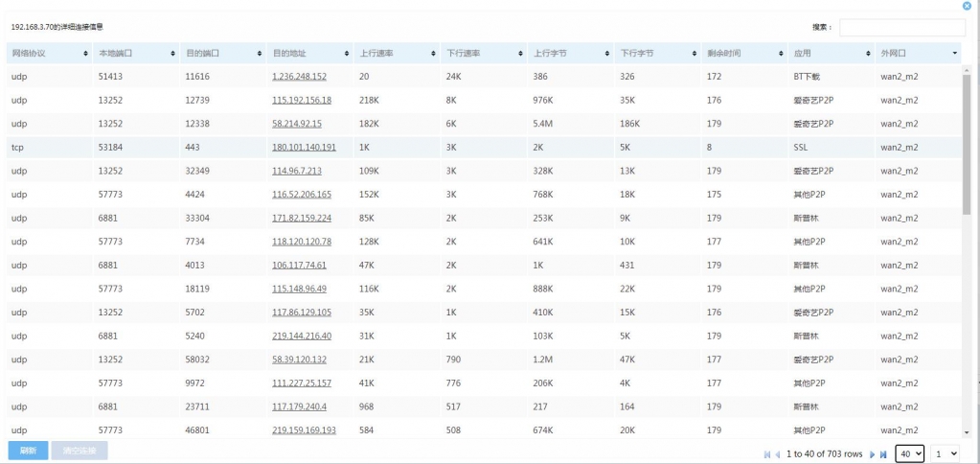Open destination address 171.82.159.224

pos(302,219)
